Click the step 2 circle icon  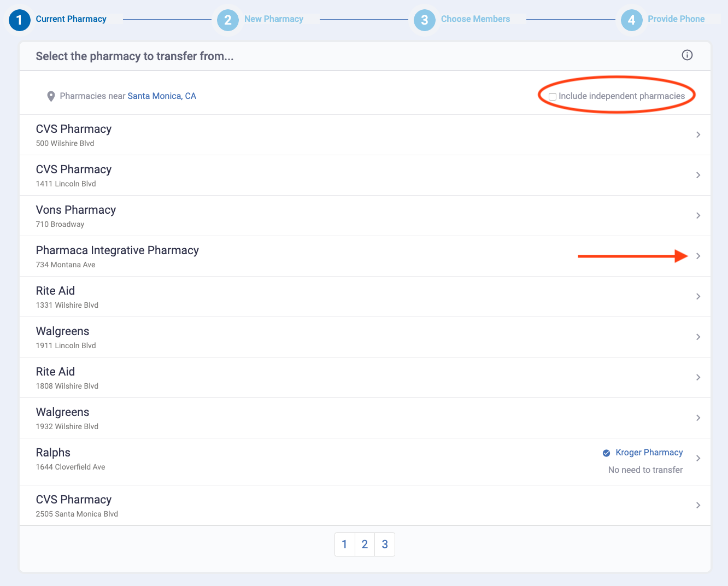[227, 20]
